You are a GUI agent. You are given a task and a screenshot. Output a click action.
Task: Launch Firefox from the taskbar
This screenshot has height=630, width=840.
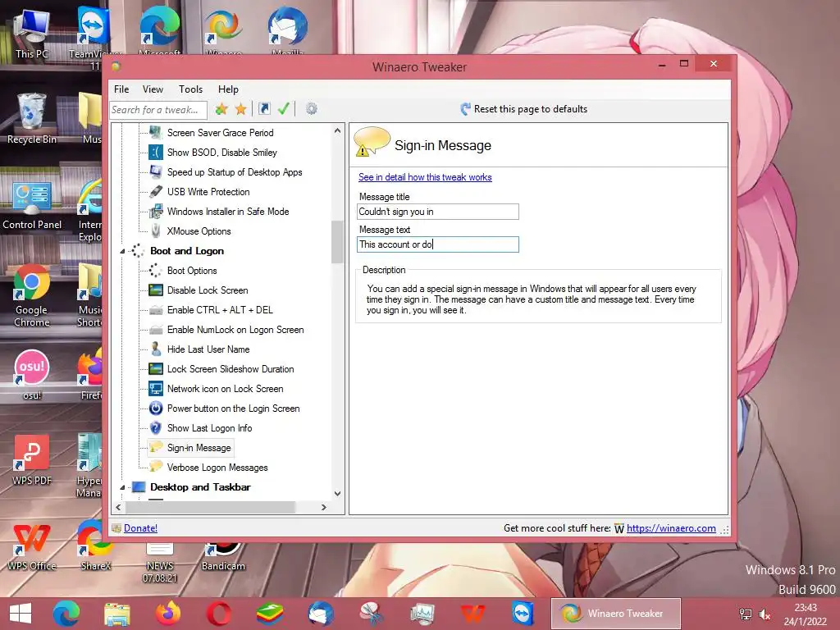168,614
